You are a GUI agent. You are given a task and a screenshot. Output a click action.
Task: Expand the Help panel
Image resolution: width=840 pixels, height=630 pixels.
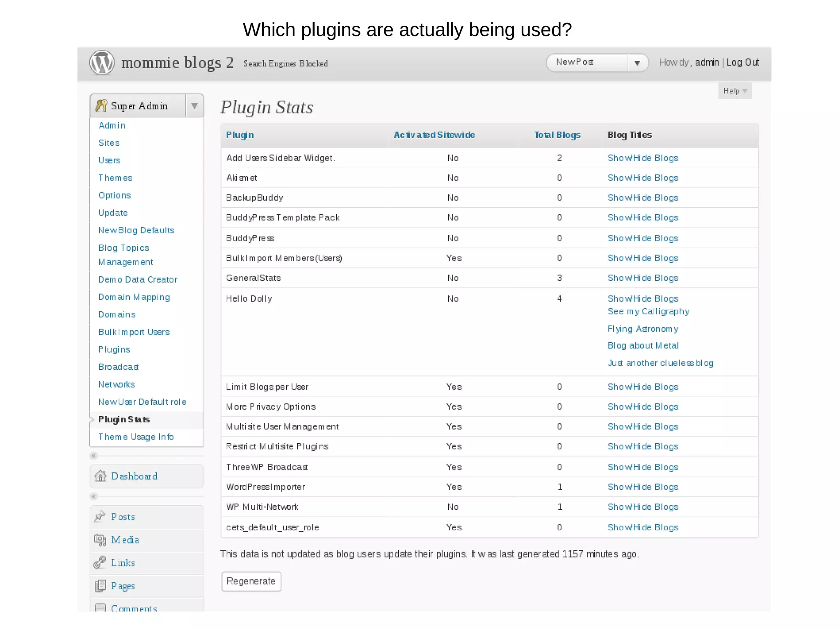[735, 91]
